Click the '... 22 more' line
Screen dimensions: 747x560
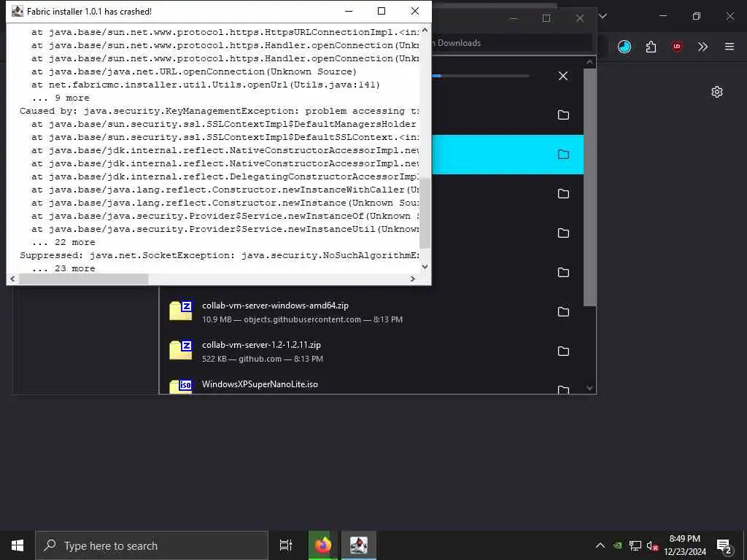point(63,242)
